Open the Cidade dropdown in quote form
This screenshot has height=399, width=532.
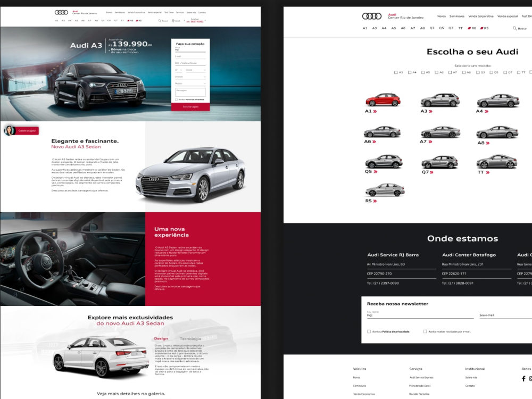[x=195, y=70]
